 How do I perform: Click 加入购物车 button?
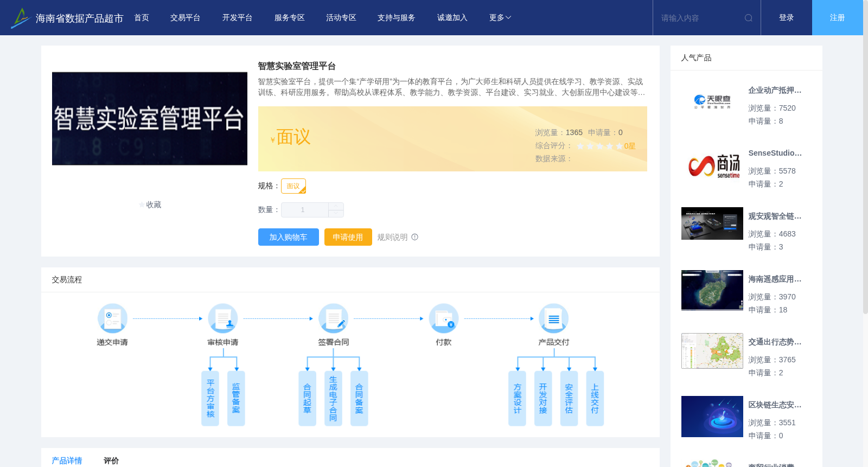point(289,237)
